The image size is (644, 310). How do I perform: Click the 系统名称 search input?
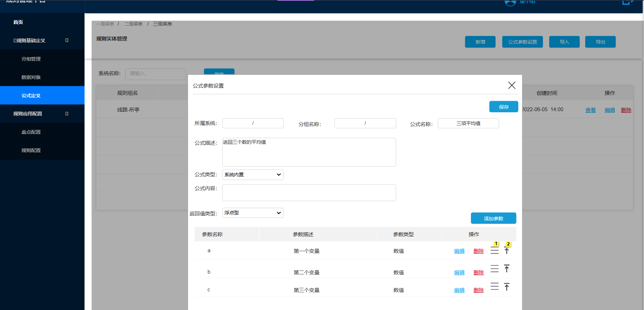[156, 74]
